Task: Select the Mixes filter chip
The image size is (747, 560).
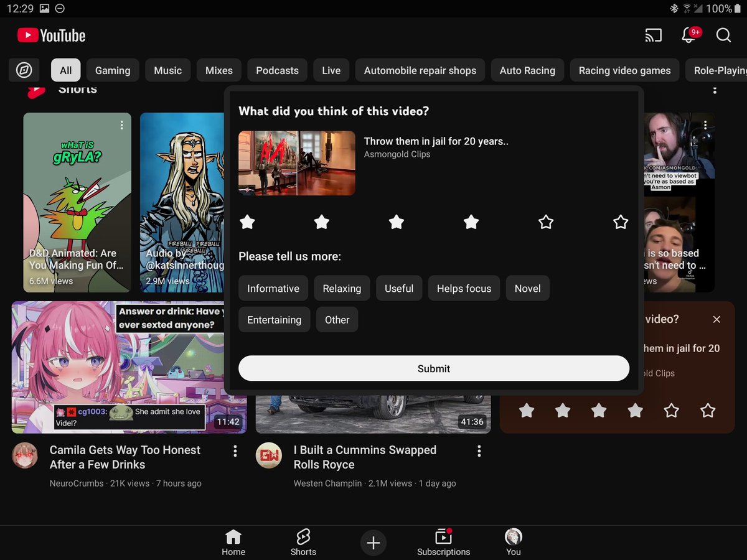Action: (x=219, y=70)
